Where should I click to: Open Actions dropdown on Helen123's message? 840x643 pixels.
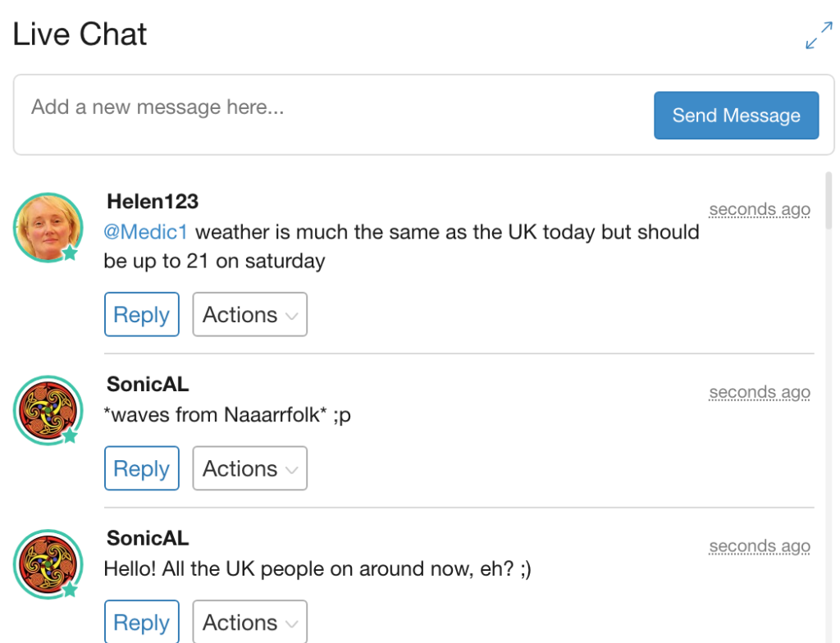(249, 315)
